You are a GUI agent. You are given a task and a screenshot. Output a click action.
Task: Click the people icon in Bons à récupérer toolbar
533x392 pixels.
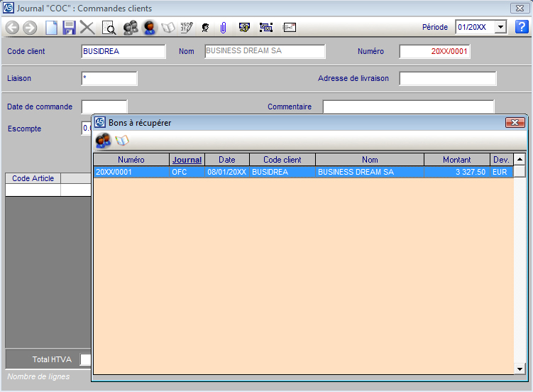pyautogui.click(x=103, y=141)
